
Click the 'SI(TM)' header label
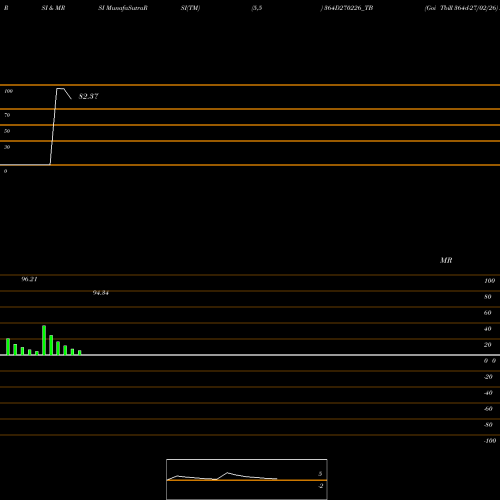[190, 8]
